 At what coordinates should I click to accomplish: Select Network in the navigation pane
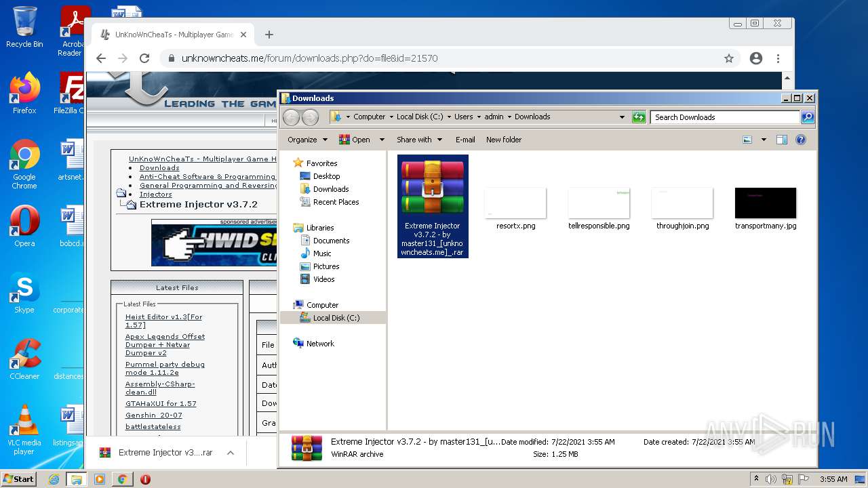click(x=320, y=344)
